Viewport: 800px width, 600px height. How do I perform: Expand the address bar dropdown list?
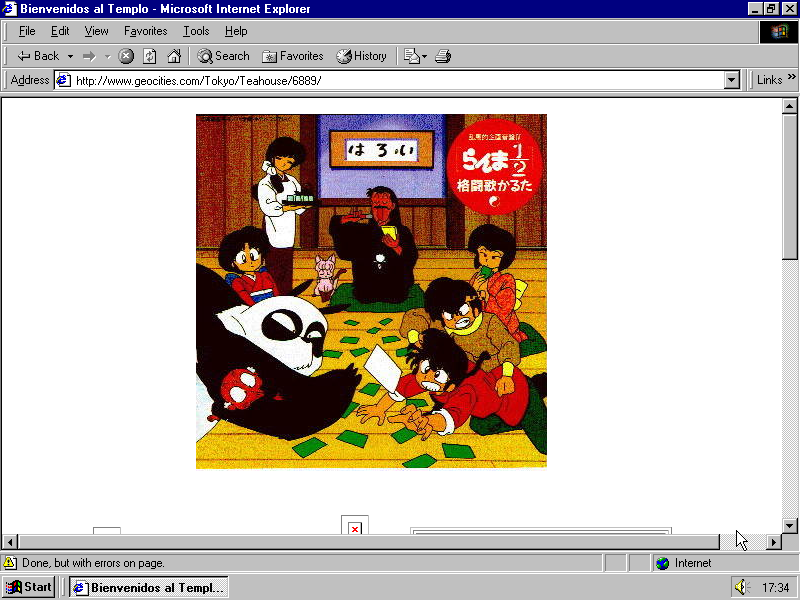pyautogui.click(x=732, y=81)
